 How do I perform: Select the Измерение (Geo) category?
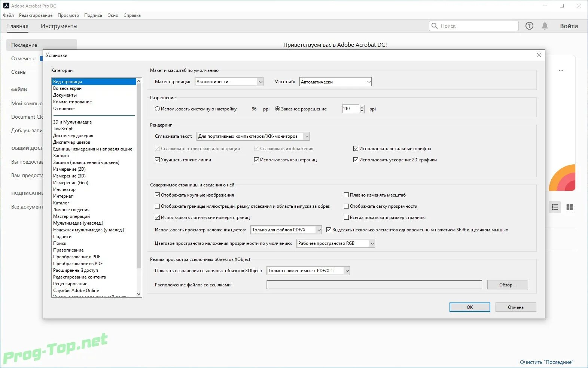[x=94, y=183]
